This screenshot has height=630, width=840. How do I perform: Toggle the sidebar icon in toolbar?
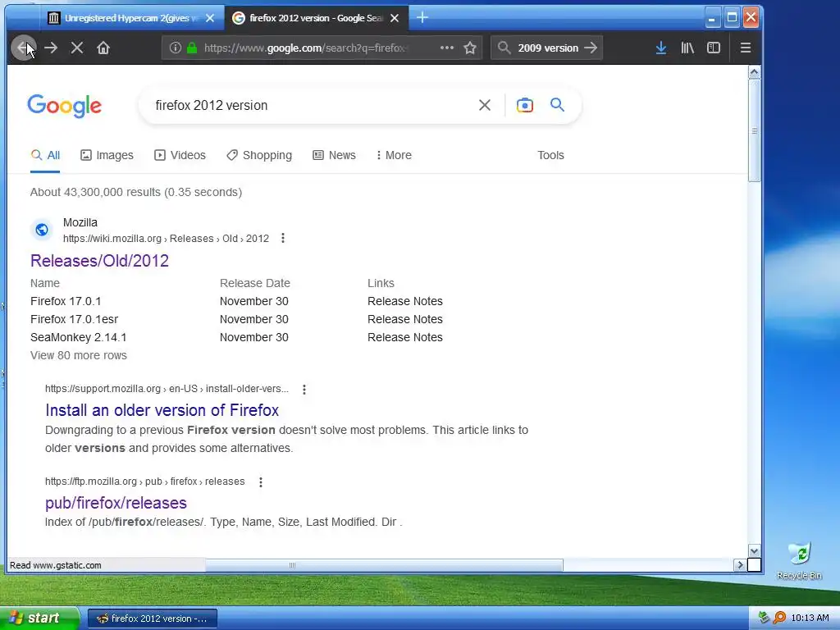pyautogui.click(x=714, y=48)
